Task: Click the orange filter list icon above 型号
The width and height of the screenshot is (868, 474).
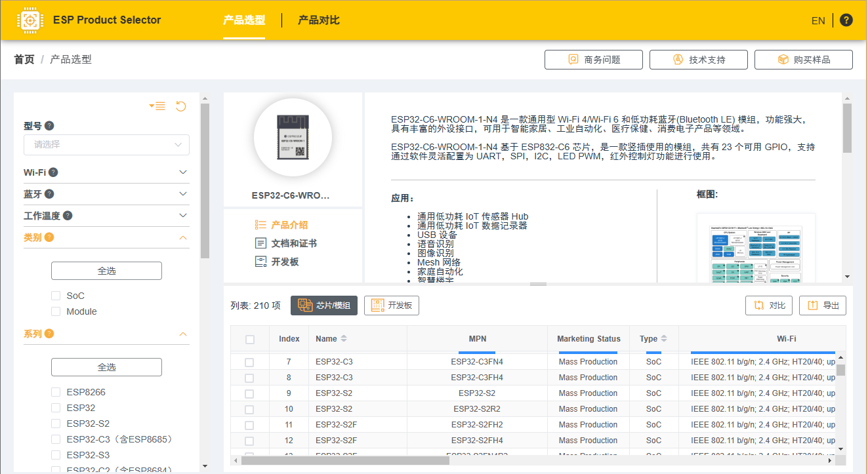Action: click(x=157, y=106)
